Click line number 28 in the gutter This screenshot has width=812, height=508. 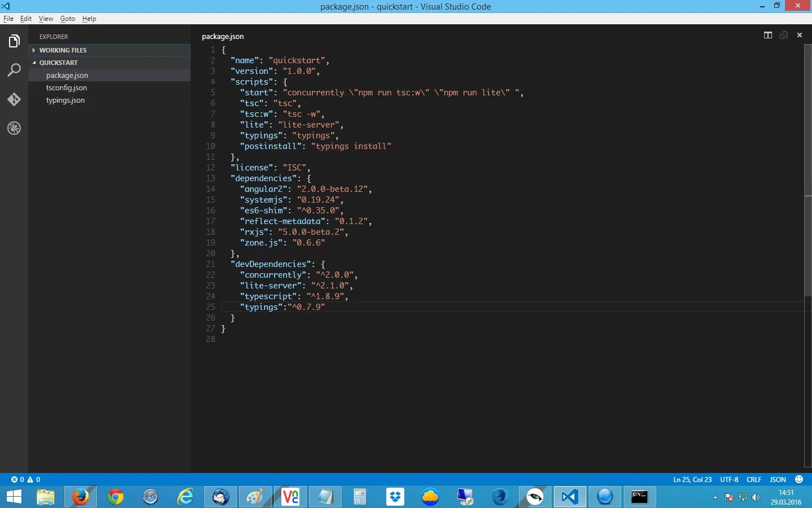point(210,339)
